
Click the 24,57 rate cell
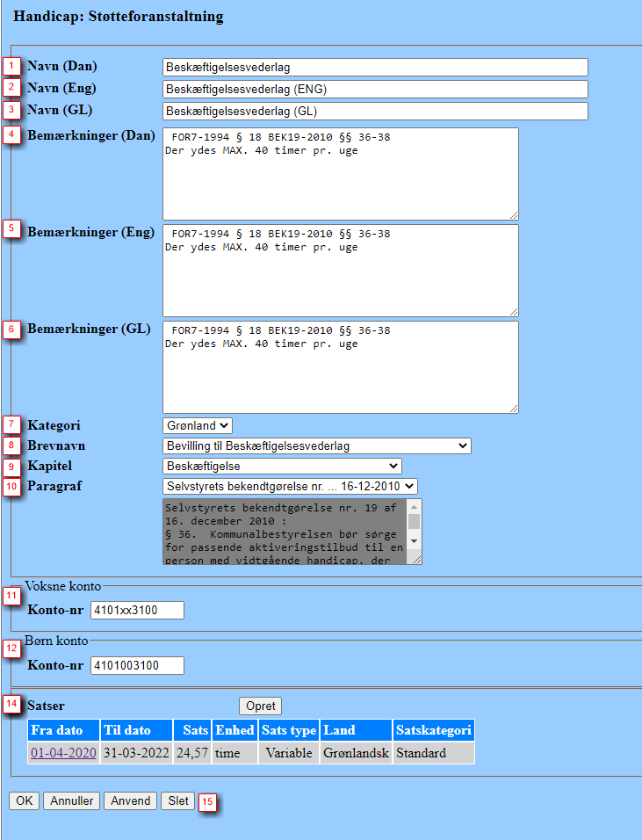click(x=192, y=753)
